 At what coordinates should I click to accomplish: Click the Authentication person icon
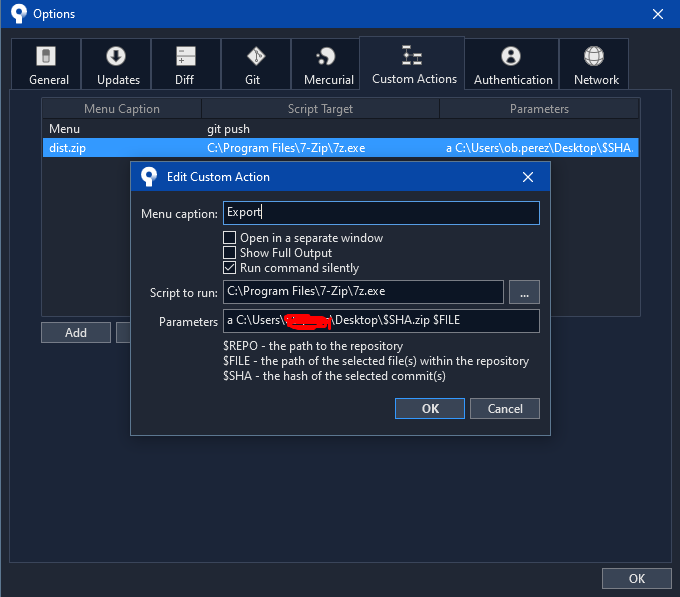click(x=511, y=56)
